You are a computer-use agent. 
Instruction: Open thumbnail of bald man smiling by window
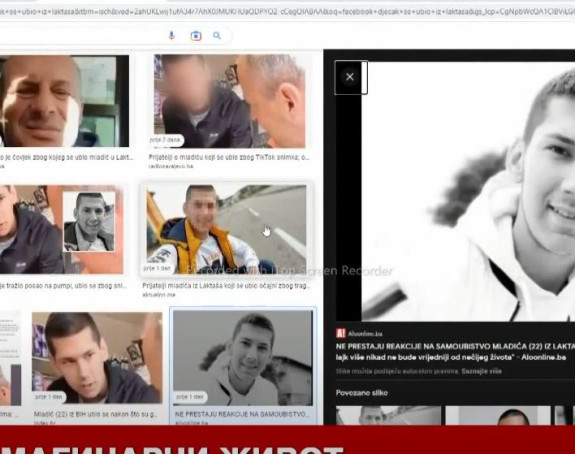coord(64,101)
